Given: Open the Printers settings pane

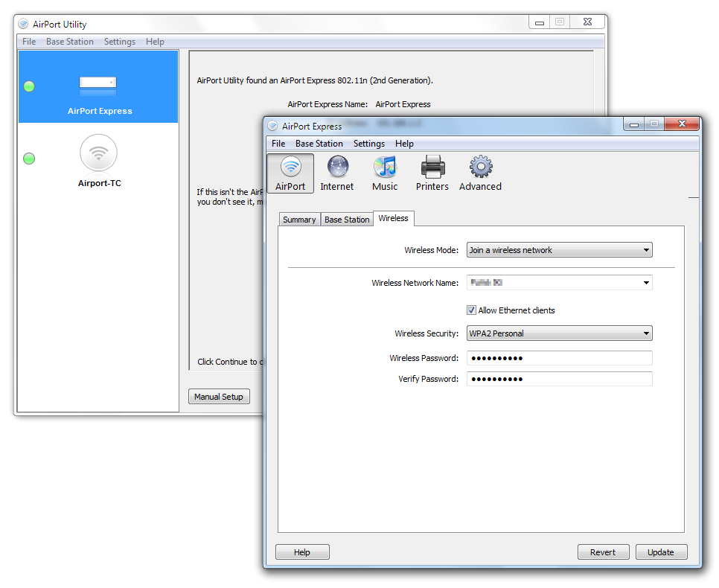Looking at the screenshot, I should [432, 173].
